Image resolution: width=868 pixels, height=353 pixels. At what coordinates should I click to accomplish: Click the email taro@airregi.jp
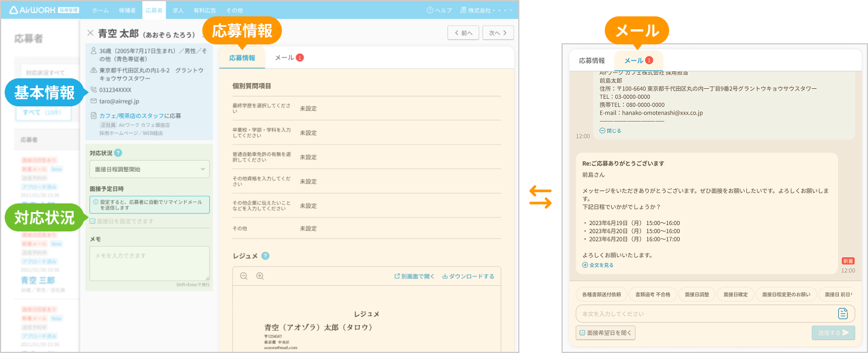tap(119, 101)
